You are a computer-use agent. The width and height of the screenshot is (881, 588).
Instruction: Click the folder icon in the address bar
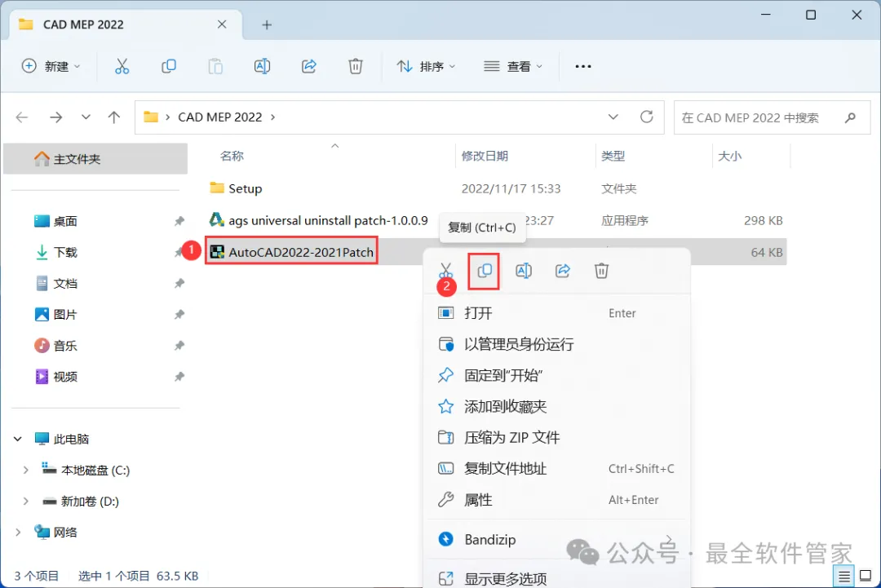coord(151,117)
